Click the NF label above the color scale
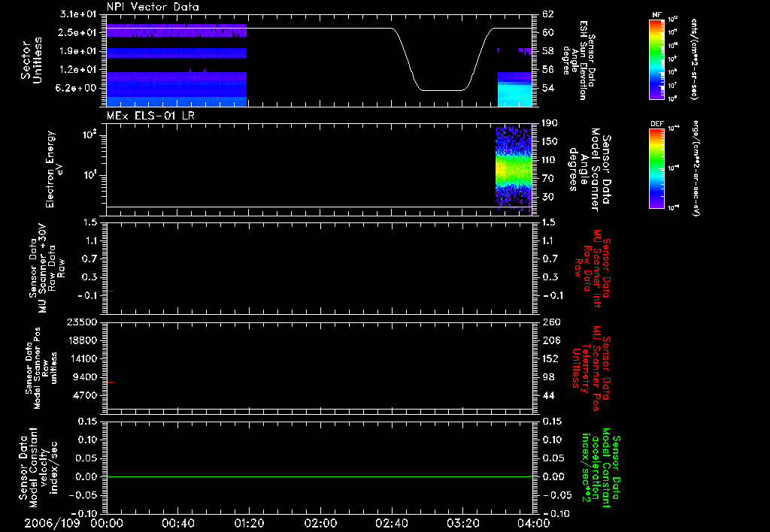Image resolution: width=770 pixels, height=532 pixels. click(656, 15)
